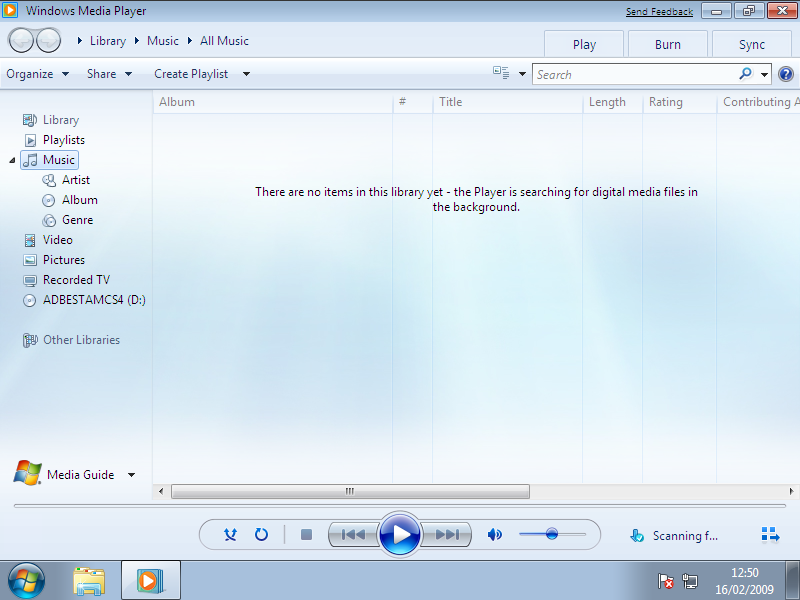Open Create Playlist dropdown arrow
The image size is (800, 600).
point(246,74)
